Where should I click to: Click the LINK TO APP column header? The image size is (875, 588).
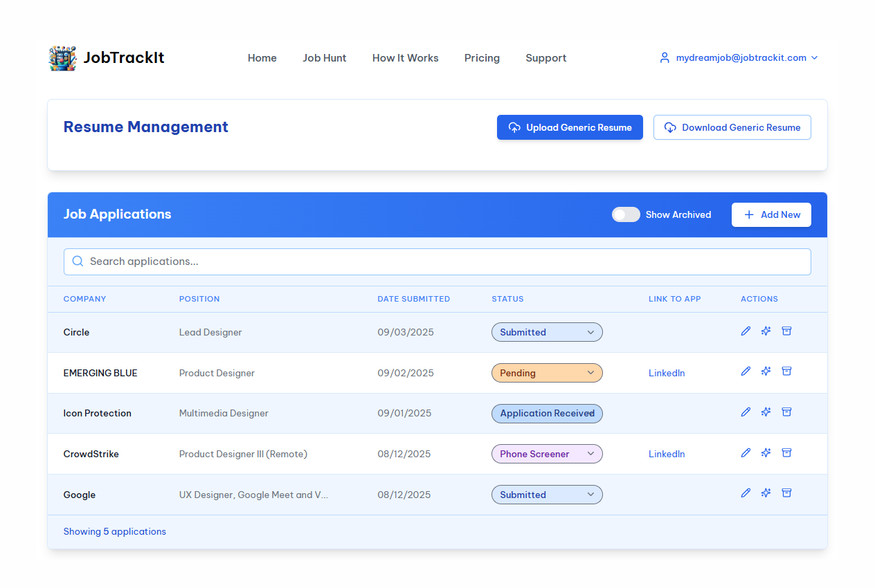point(675,299)
